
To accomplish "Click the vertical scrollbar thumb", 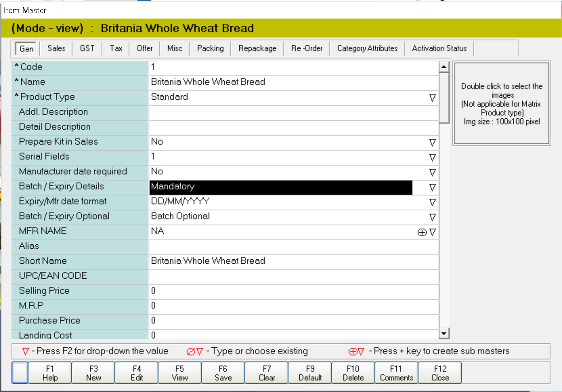I will pyautogui.click(x=444, y=97).
